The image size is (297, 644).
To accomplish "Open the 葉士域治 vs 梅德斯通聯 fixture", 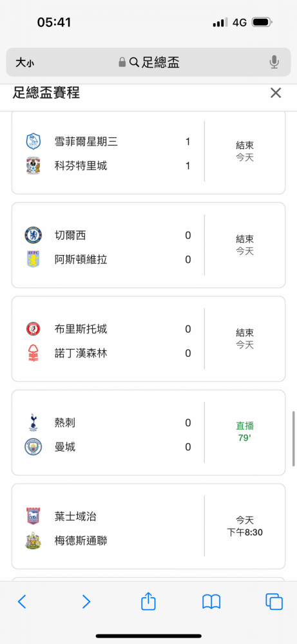I will [148, 526].
